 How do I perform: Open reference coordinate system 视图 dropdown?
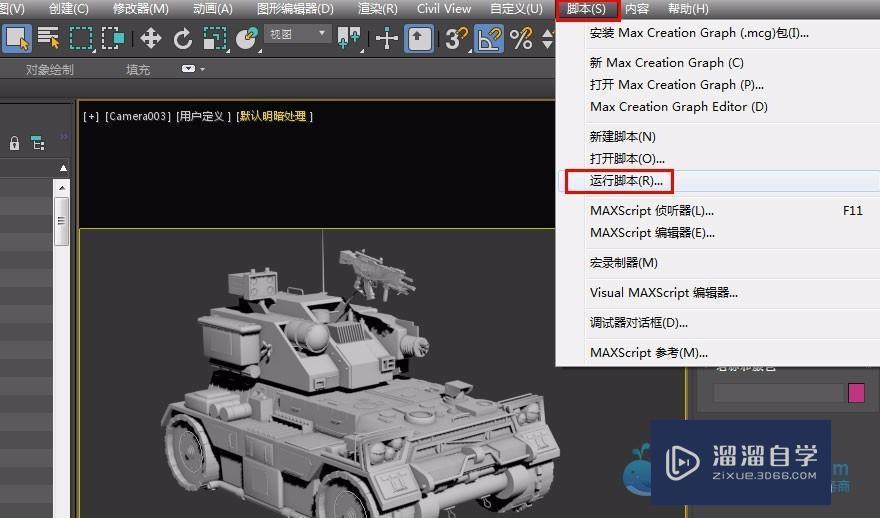(297, 34)
